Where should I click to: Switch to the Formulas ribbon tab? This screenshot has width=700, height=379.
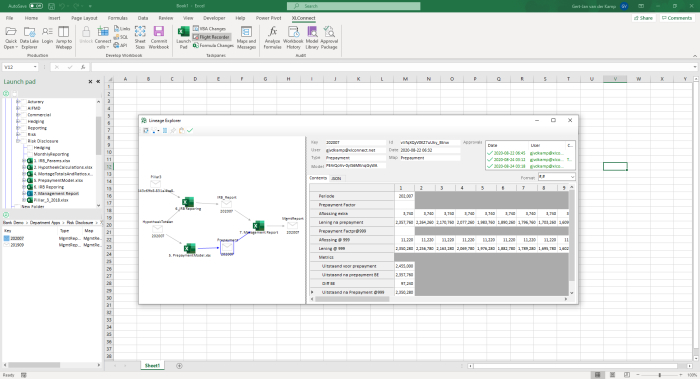tap(117, 18)
